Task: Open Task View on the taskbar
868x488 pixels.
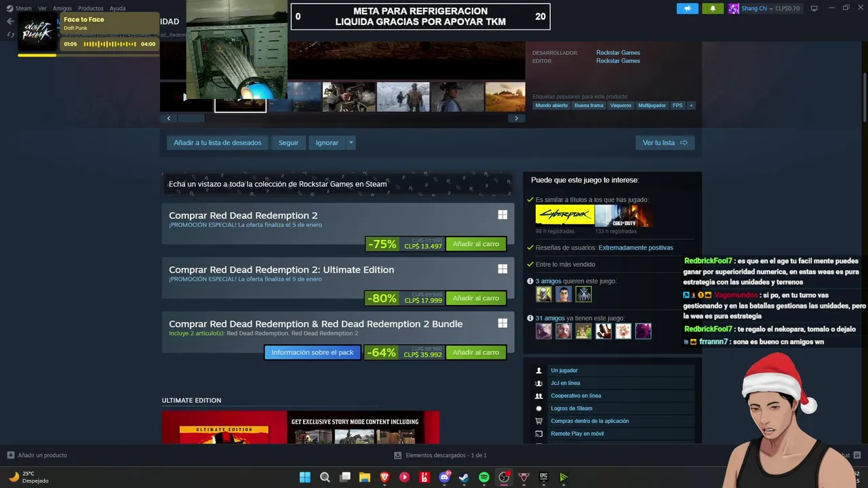Action: point(344,477)
